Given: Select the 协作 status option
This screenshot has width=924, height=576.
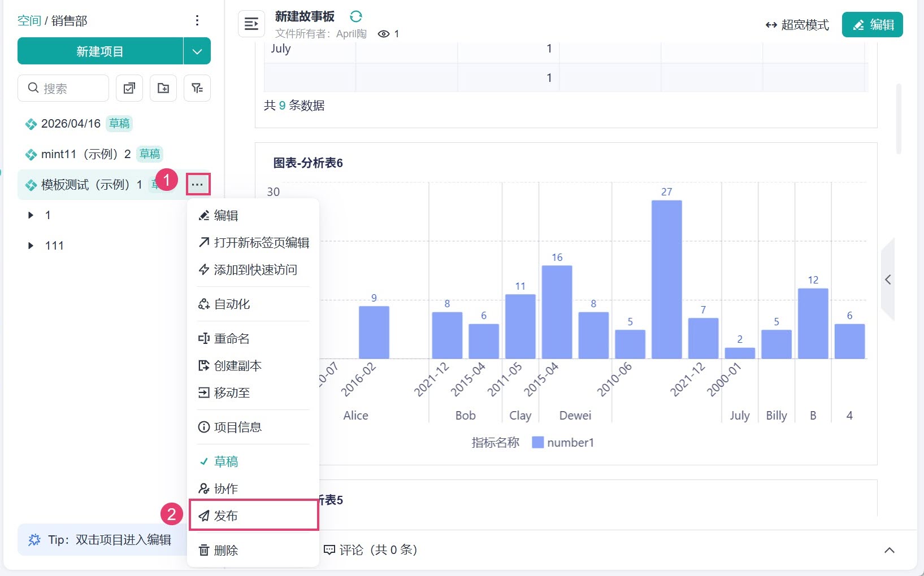Looking at the screenshot, I should pyautogui.click(x=253, y=488).
